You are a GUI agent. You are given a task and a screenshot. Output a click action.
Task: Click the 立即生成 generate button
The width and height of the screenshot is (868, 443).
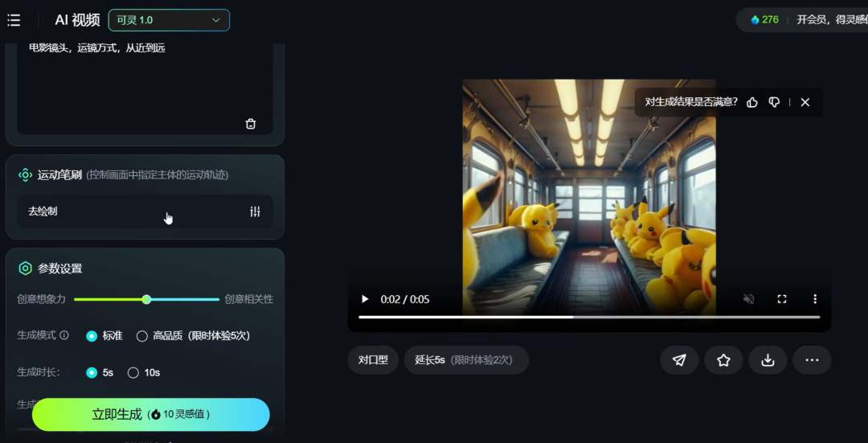(x=150, y=414)
